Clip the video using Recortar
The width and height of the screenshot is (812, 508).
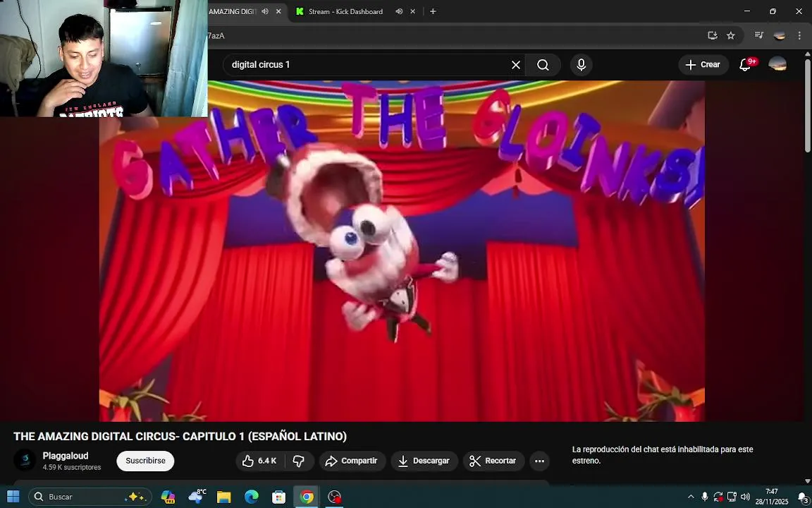(493, 461)
